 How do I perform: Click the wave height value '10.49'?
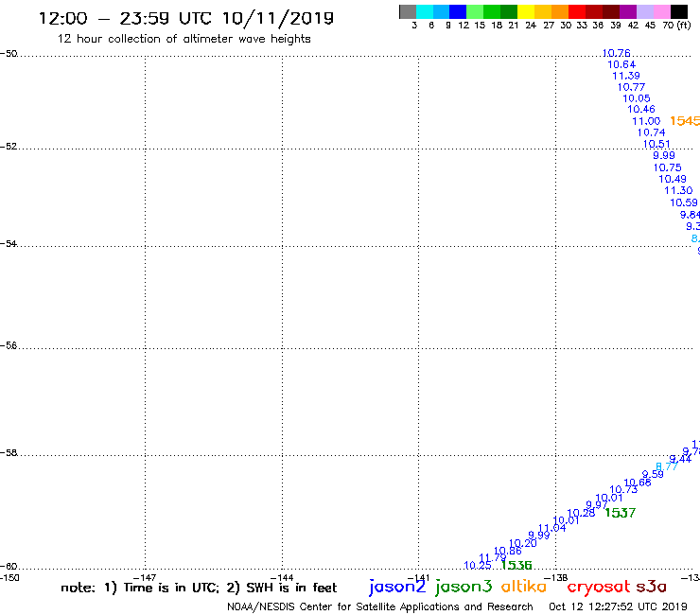pyautogui.click(x=673, y=179)
